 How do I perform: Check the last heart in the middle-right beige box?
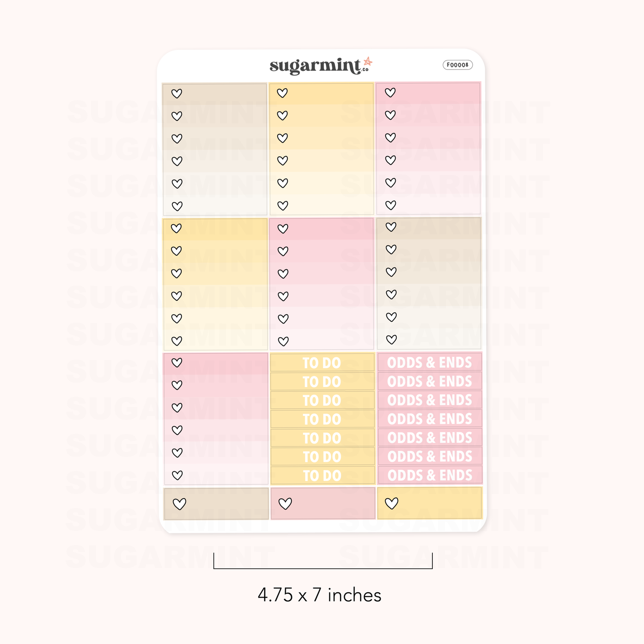pyautogui.click(x=392, y=340)
